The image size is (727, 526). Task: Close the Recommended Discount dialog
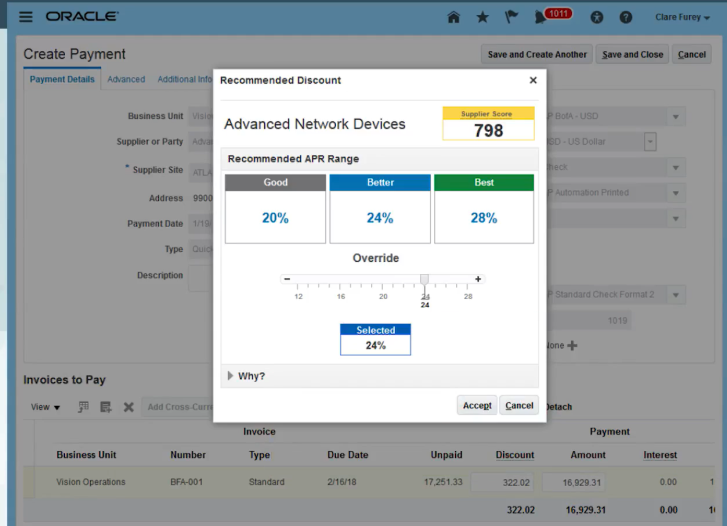click(532, 81)
